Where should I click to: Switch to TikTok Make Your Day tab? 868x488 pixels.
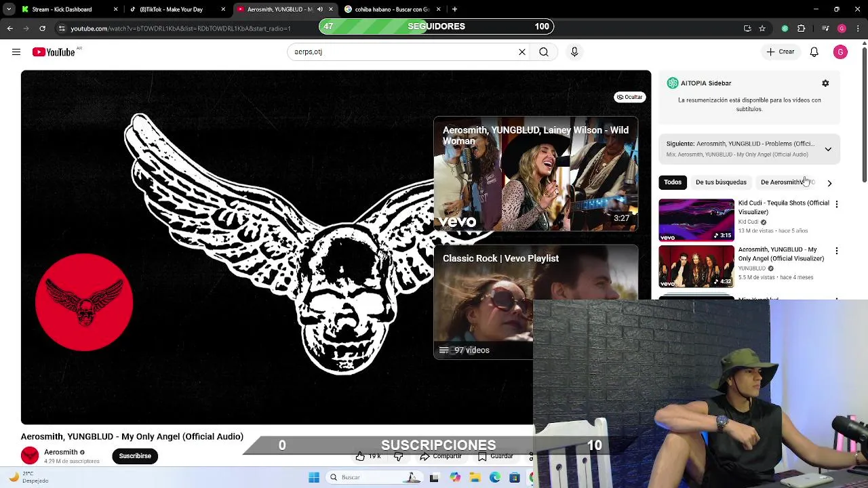[171, 9]
